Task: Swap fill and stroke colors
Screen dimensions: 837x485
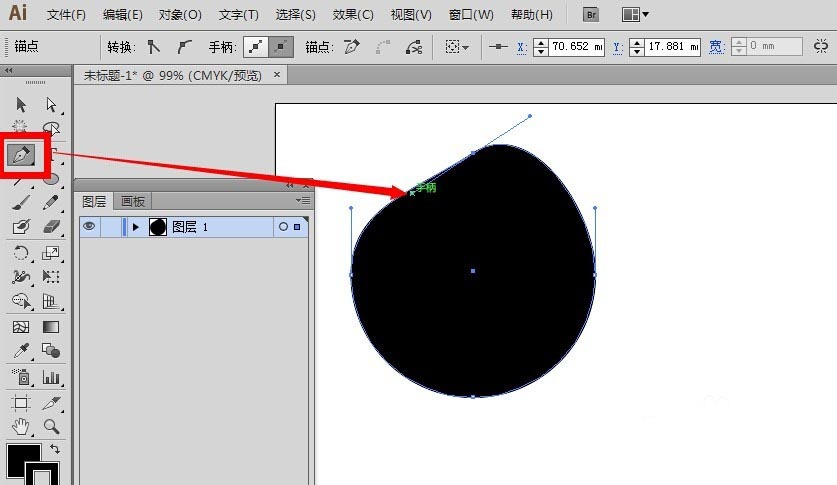Action: (54, 449)
